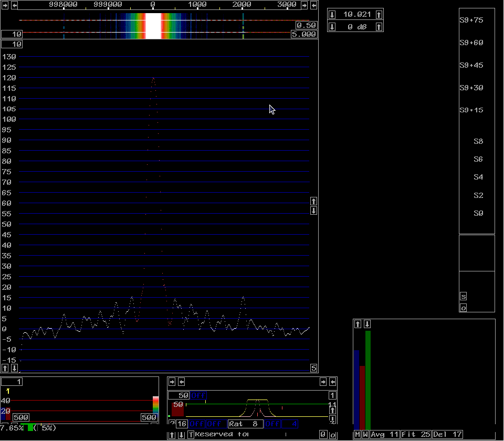Image resolution: width=504 pixels, height=441 pixels.
Task: Click the down arrow on the spectrum's right edge
Action: 313,211
